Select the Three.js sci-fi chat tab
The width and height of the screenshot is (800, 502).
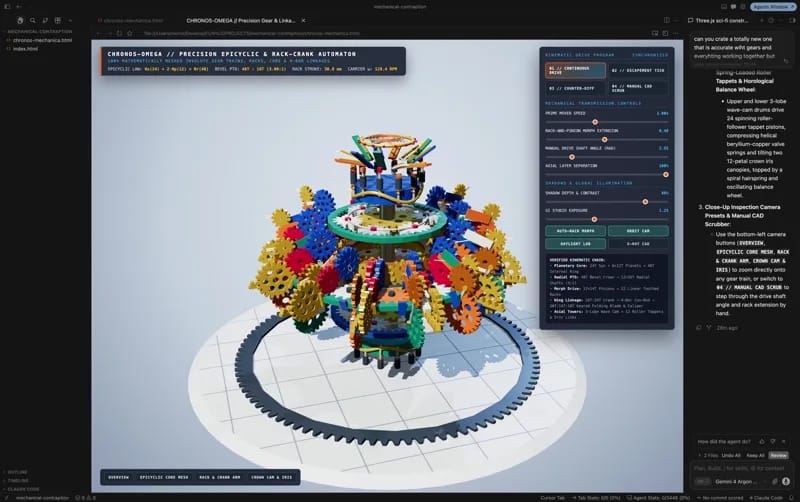tap(718, 20)
